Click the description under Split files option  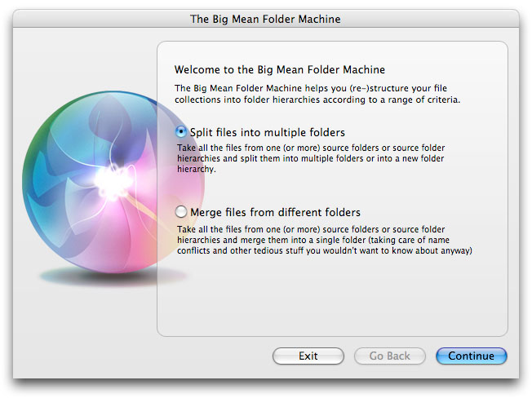(x=322, y=159)
